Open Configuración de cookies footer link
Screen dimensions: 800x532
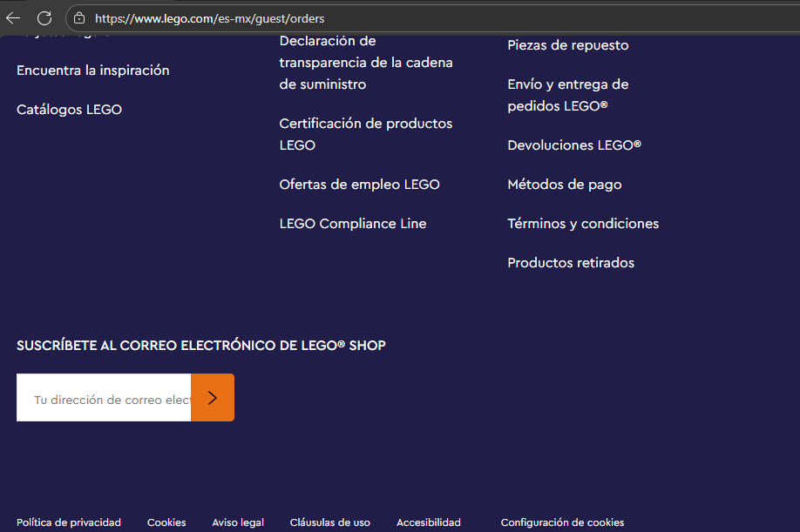click(562, 522)
